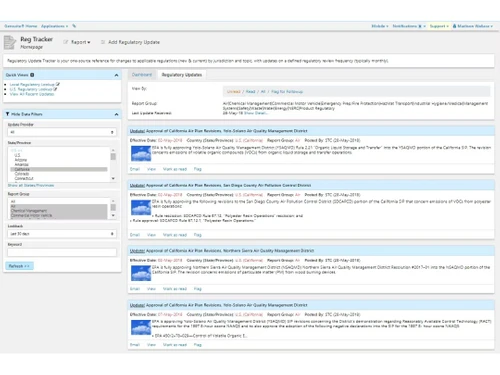Open the user account menu
Image resolution: width=500 pixels, height=375 pixels.
[x=473, y=26]
